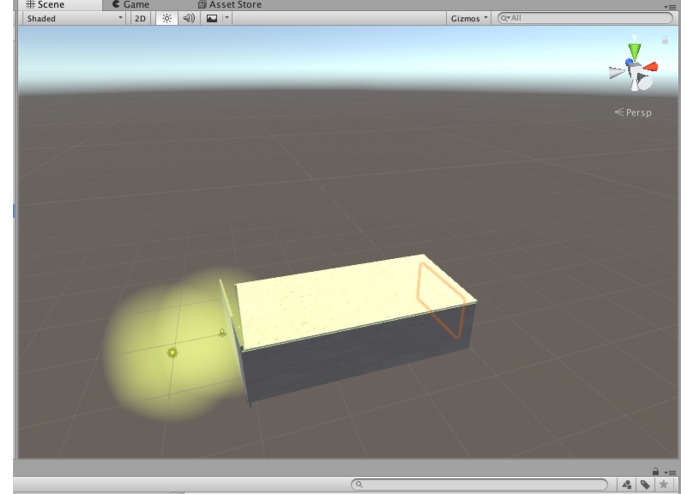Screen dimensions: 695x494
Task: Open the Gizmos dropdown
Action: 469,19
